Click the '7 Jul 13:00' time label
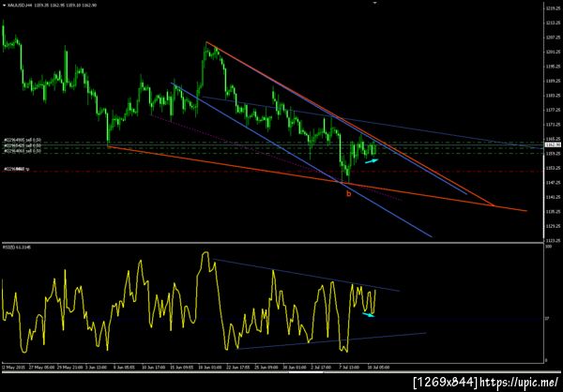Image resolution: width=563 pixels, height=392 pixels. point(349,368)
